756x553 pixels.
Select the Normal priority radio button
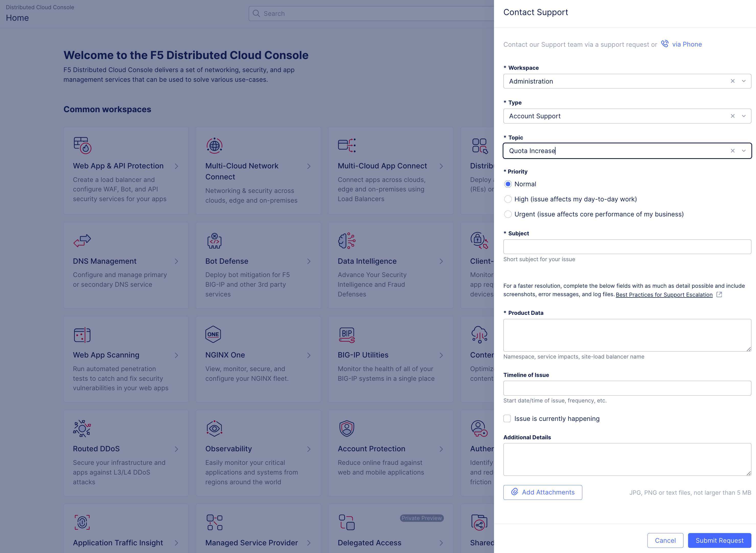coord(508,184)
